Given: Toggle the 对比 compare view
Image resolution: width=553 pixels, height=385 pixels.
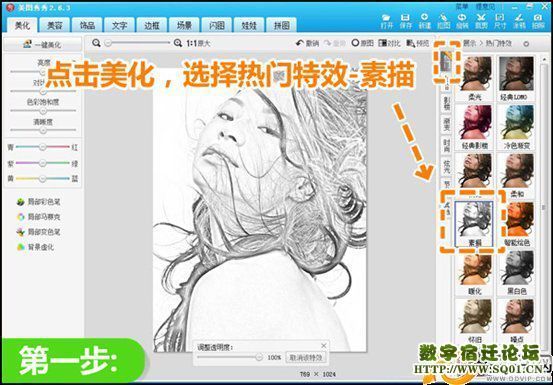Looking at the screenshot, I should (389, 43).
